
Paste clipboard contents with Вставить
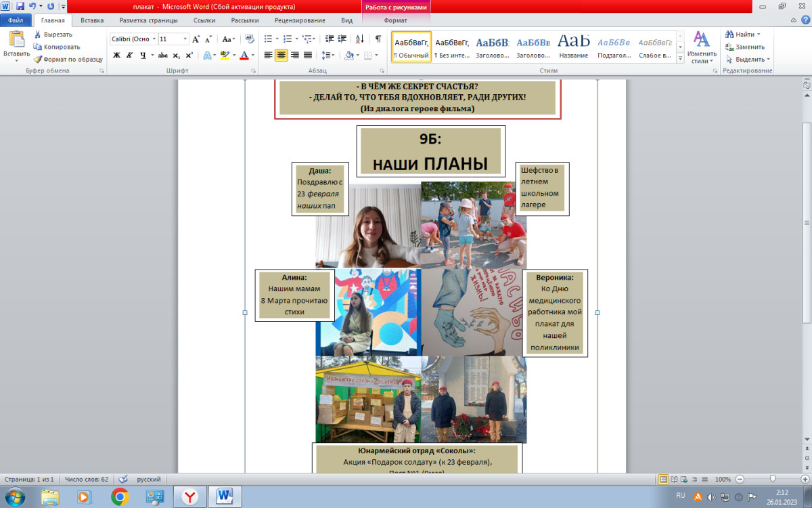click(16, 46)
